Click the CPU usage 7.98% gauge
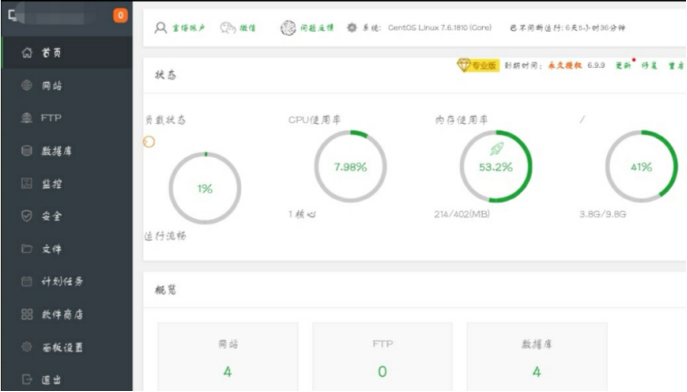The image size is (687, 392). [350, 166]
